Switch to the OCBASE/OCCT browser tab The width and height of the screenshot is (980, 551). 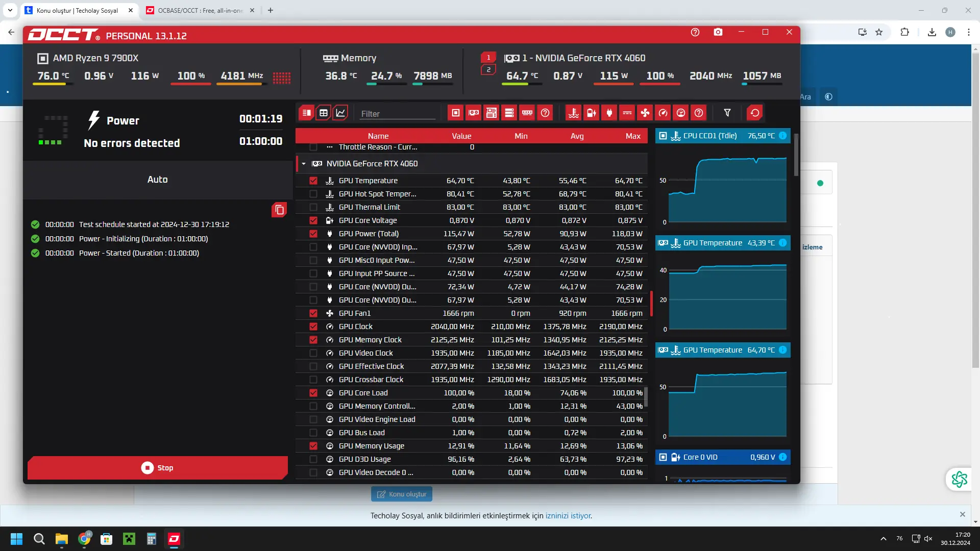click(x=200, y=10)
